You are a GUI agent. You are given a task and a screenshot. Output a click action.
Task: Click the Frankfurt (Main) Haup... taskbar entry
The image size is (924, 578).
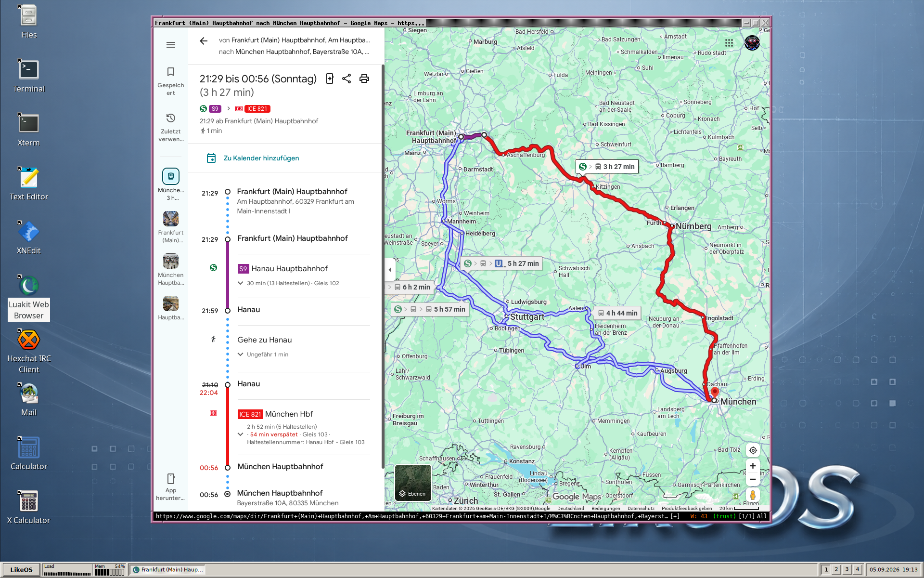[x=167, y=570]
